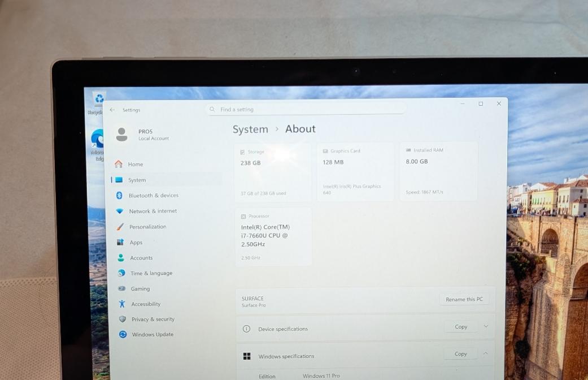
Task: Click the Device specifications info icon
Action: pos(246,329)
